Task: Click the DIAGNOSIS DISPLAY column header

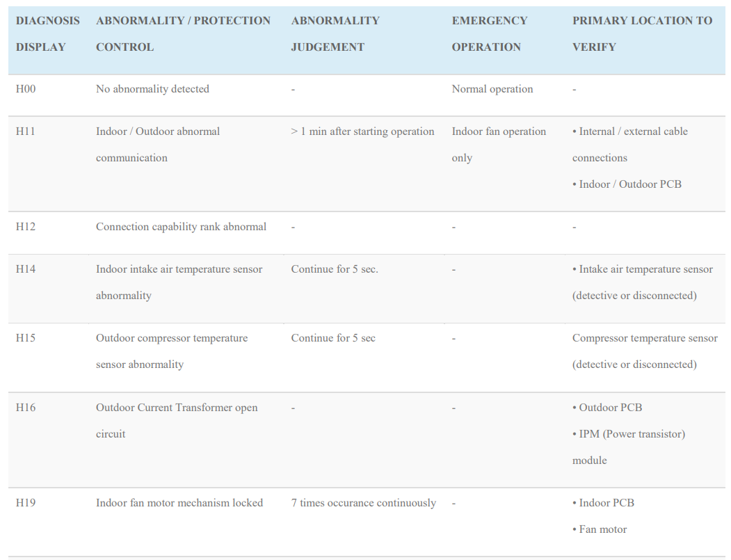Action: (47, 33)
